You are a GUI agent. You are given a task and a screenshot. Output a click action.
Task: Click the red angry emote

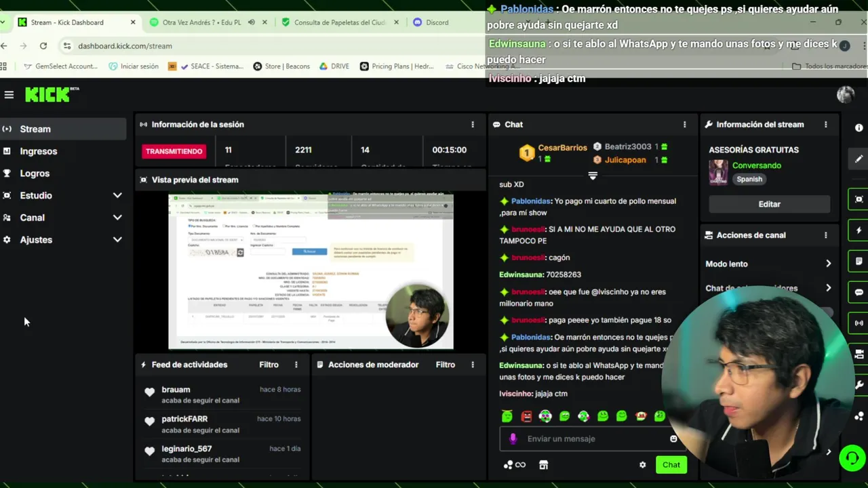(526, 416)
